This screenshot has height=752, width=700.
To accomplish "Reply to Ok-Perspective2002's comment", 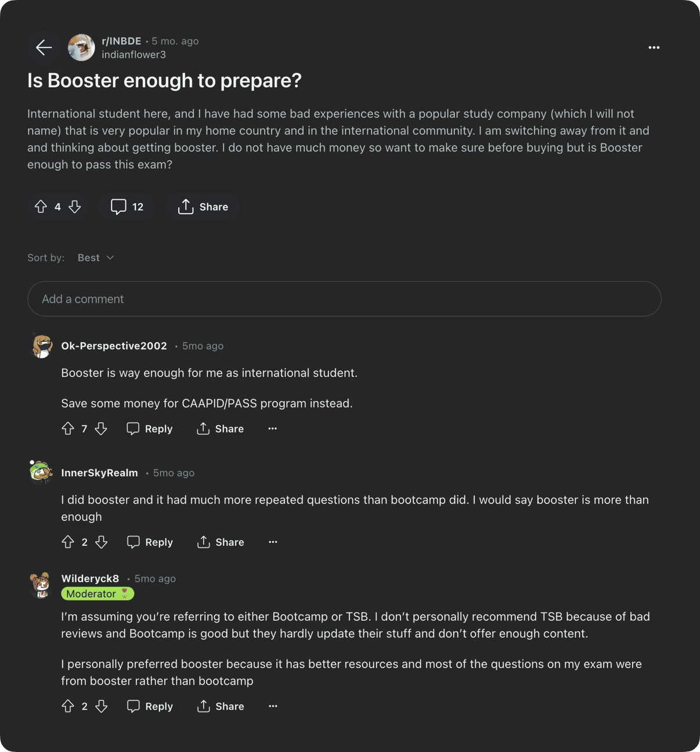I will pyautogui.click(x=150, y=429).
